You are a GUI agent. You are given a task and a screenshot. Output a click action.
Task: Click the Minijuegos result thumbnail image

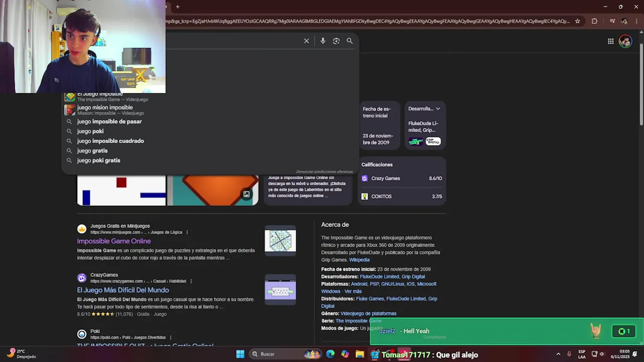280,241
